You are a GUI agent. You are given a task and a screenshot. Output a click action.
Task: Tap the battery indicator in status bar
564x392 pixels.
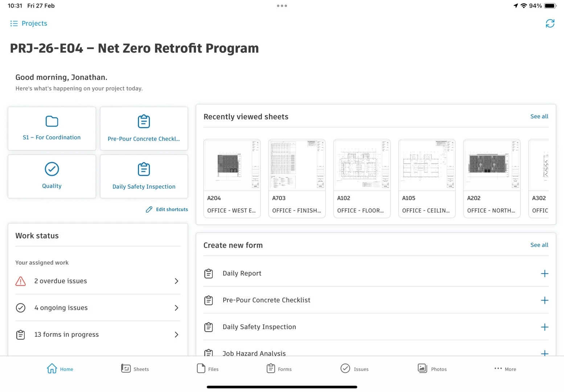click(x=550, y=6)
